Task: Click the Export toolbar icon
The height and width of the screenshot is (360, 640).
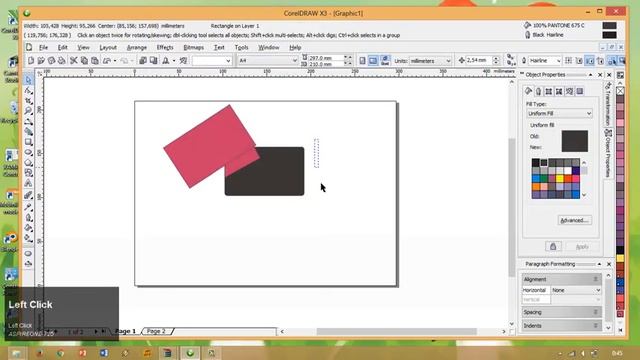Action: tap(153, 61)
